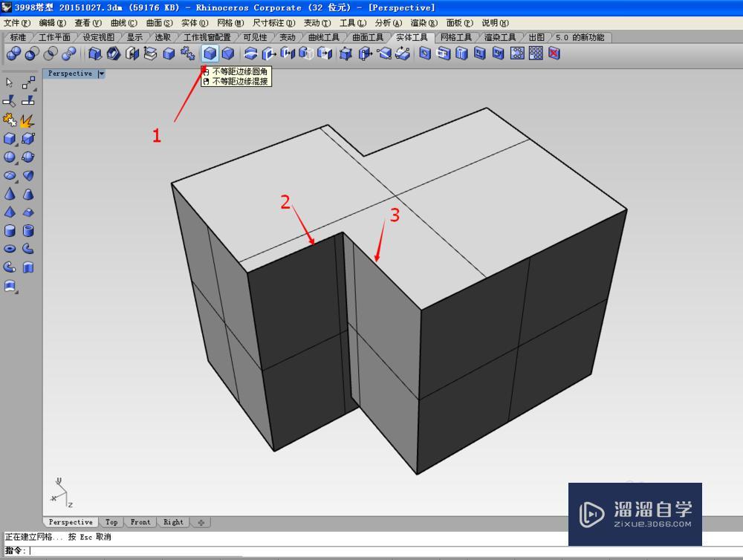Switch to the 5.0 的新功能 tab
Image resolution: width=743 pixels, height=560 pixels.
(x=580, y=37)
